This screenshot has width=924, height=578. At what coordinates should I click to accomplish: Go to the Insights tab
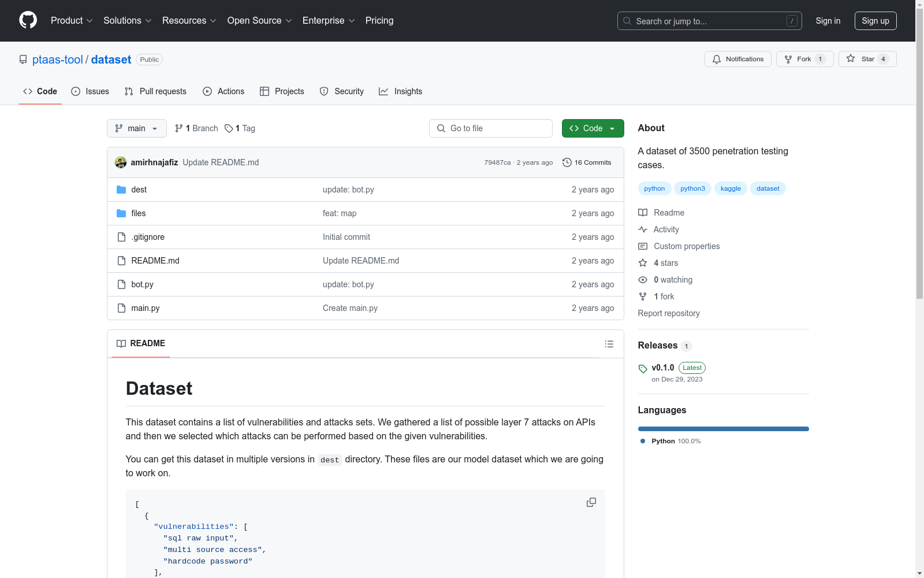click(400, 91)
